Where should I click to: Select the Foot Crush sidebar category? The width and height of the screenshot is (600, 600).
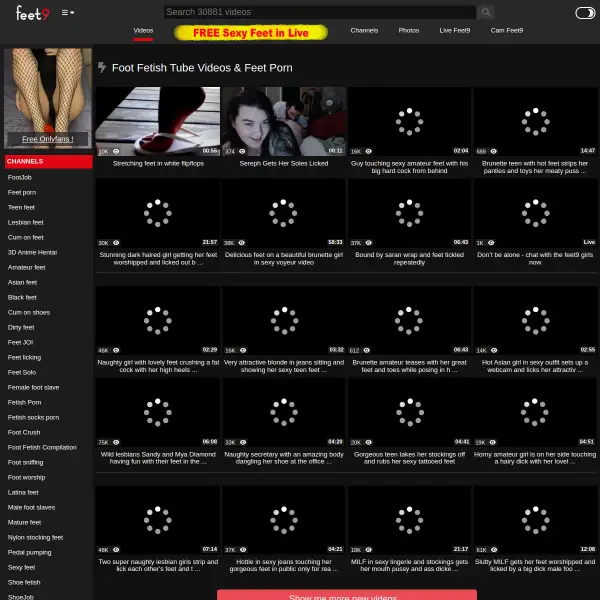24,432
